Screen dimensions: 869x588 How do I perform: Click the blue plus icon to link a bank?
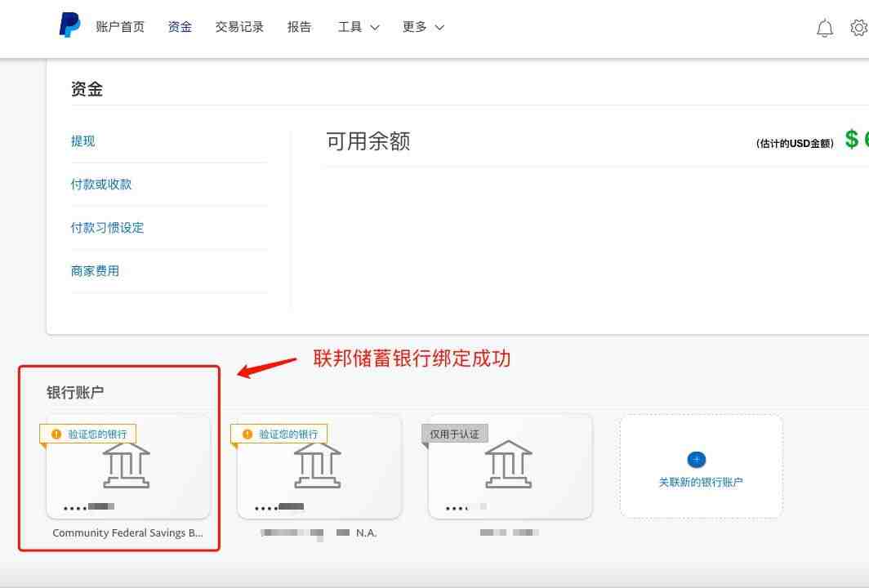tap(696, 460)
